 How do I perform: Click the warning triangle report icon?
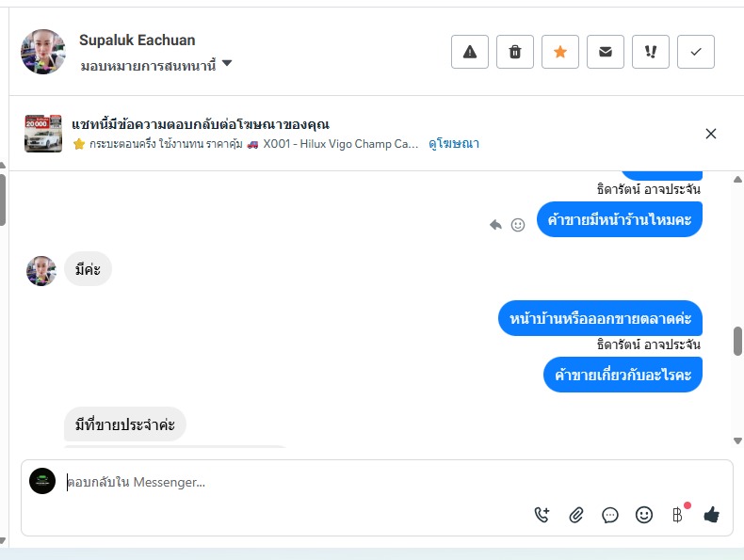[470, 52]
